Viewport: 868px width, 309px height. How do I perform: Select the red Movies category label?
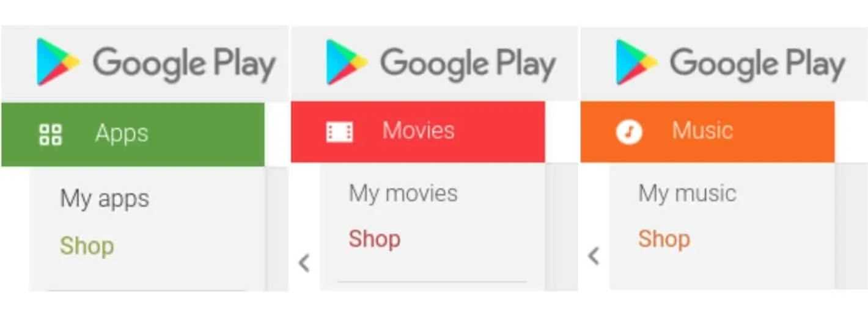coord(419,130)
